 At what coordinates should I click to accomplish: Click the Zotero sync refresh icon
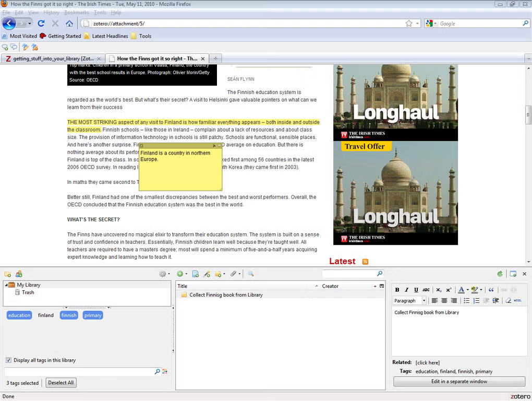500,274
